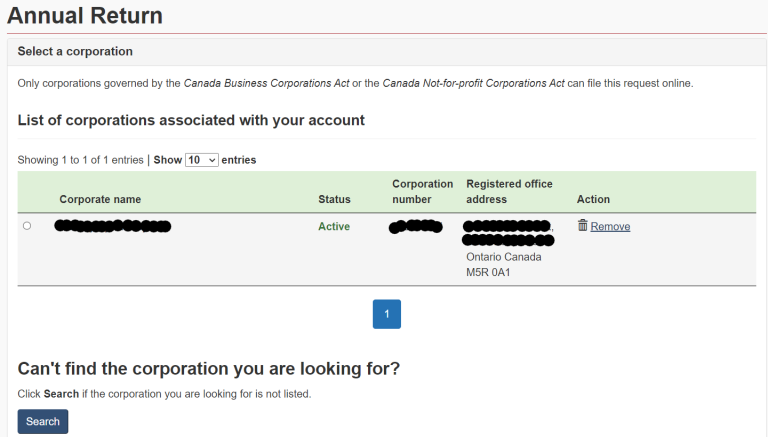Go to page 1 of results

pyautogui.click(x=386, y=314)
